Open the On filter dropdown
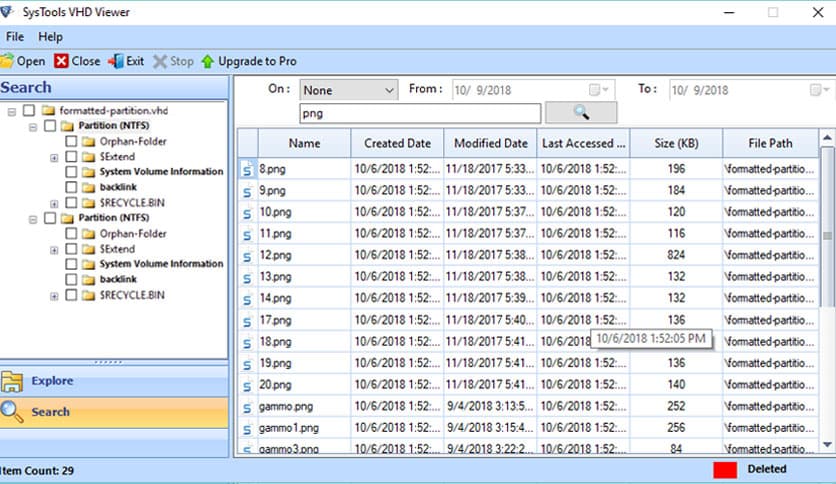This screenshot has width=836, height=484. 349,90
